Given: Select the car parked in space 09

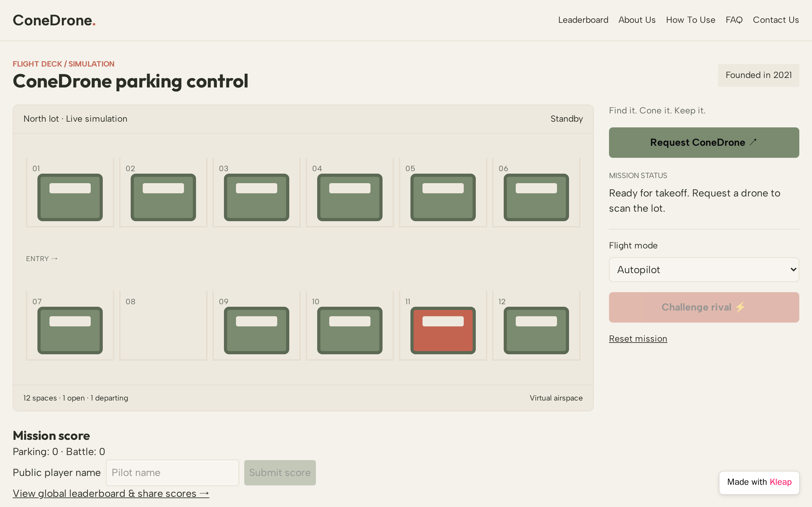Looking at the screenshot, I should [x=256, y=330].
